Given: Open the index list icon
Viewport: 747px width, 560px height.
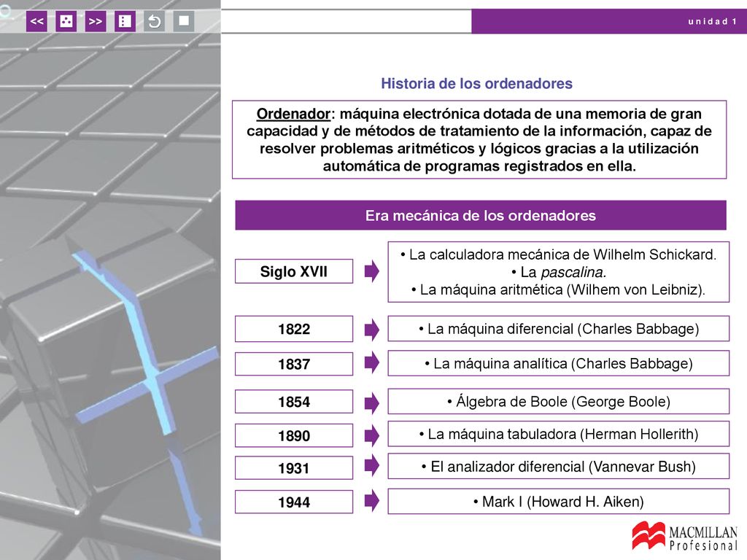Looking at the screenshot, I should [x=125, y=21].
